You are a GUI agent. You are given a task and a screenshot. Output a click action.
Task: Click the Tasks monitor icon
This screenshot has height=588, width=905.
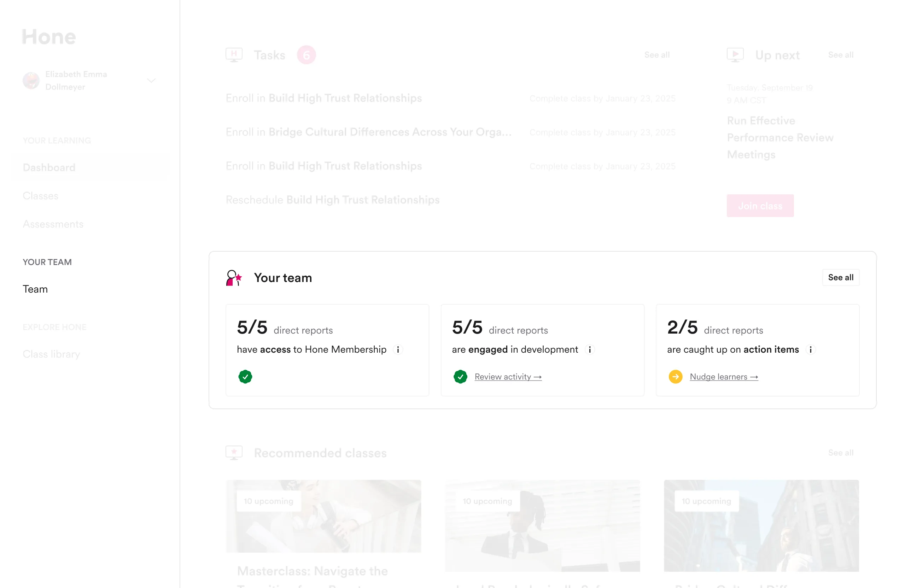[x=234, y=55]
